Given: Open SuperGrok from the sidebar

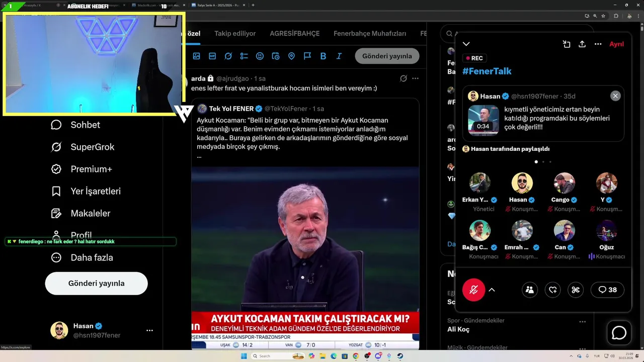Looking at the screenshot, I should (83, 147).
